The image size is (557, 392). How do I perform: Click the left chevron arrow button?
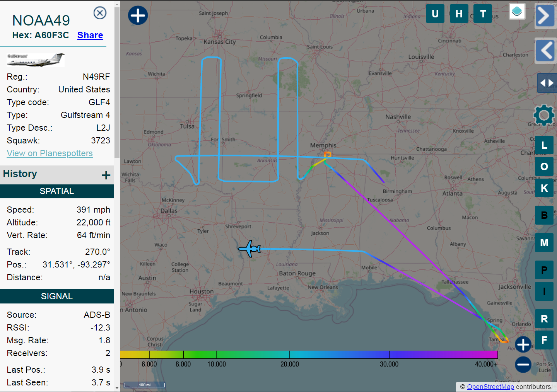tap(546, 50)
